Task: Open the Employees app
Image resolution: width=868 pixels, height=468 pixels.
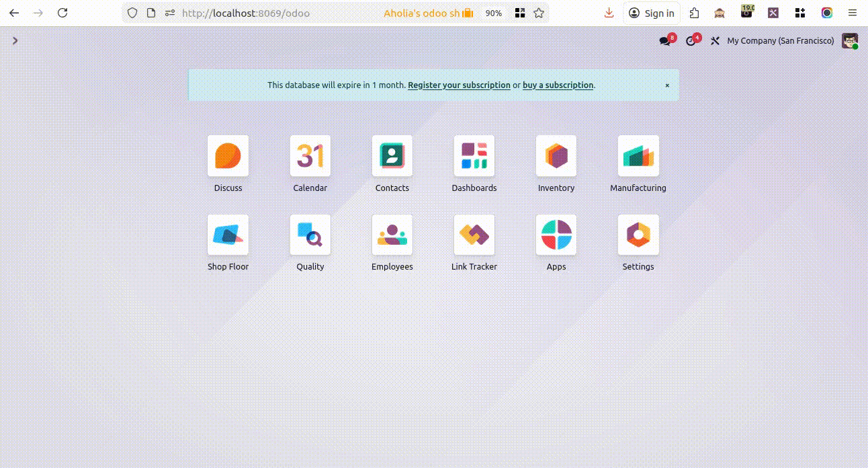Action: (392, 235)
